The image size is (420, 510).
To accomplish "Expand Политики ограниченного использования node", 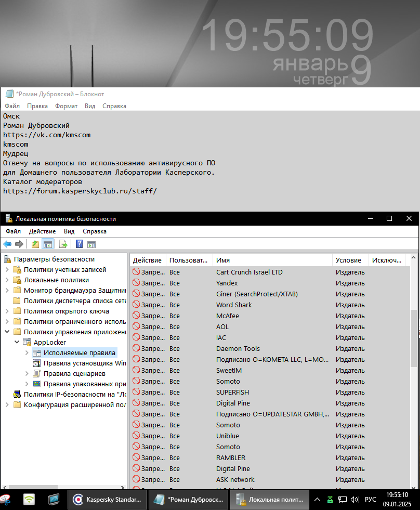I will [7, 321].
